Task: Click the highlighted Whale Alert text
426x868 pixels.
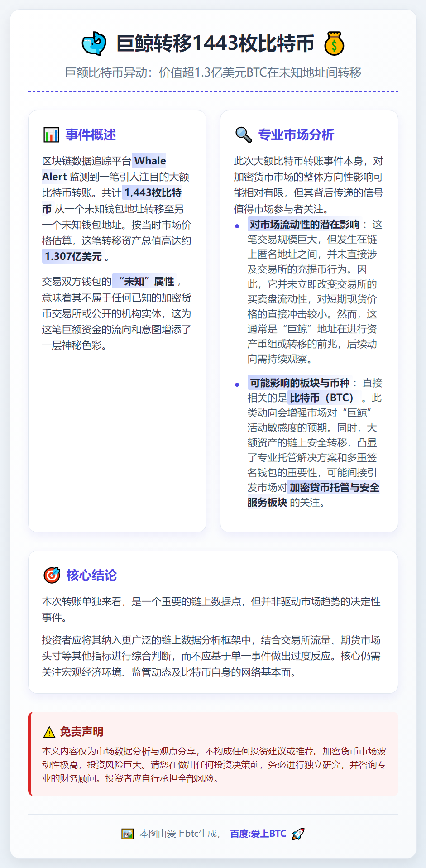Action: coord(104,168)
